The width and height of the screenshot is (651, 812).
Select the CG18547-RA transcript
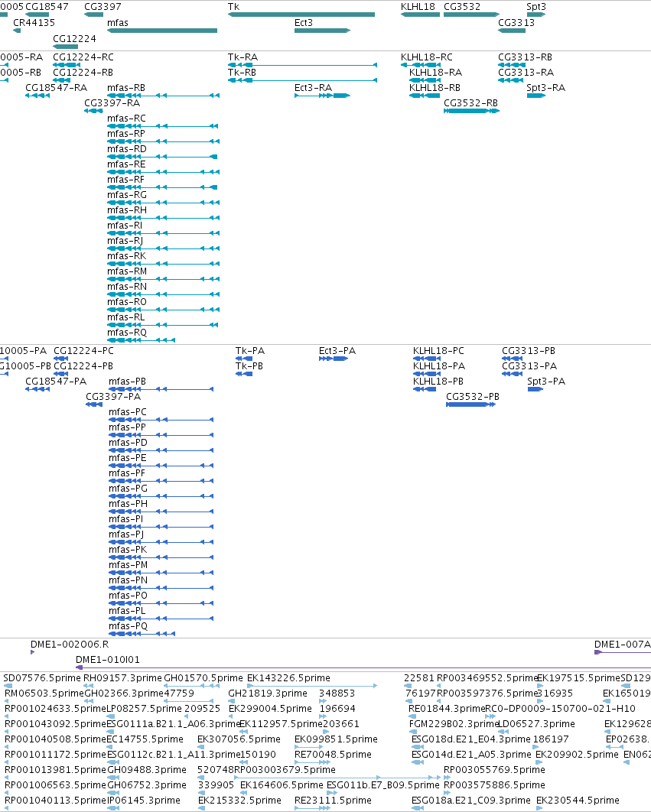click(37, 96)
